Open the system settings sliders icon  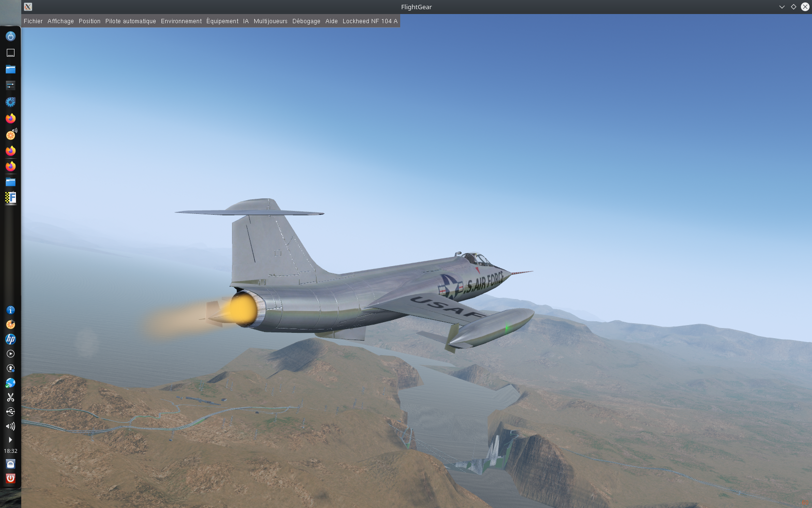tap(11, 86)
